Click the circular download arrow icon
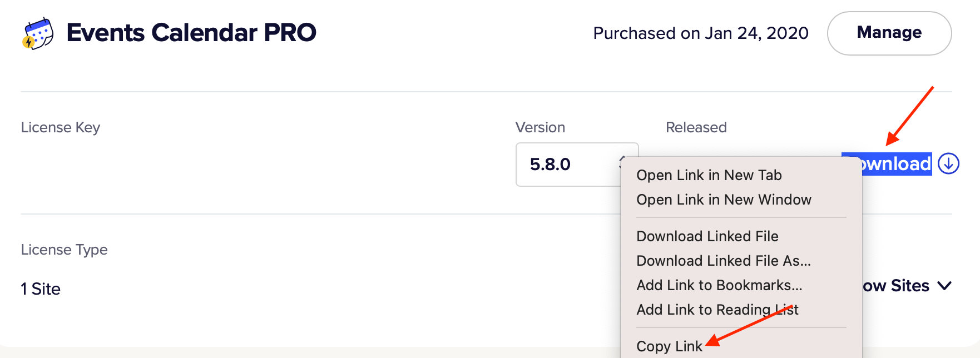This screenshot has width=980, height=358. pos(948,163)
